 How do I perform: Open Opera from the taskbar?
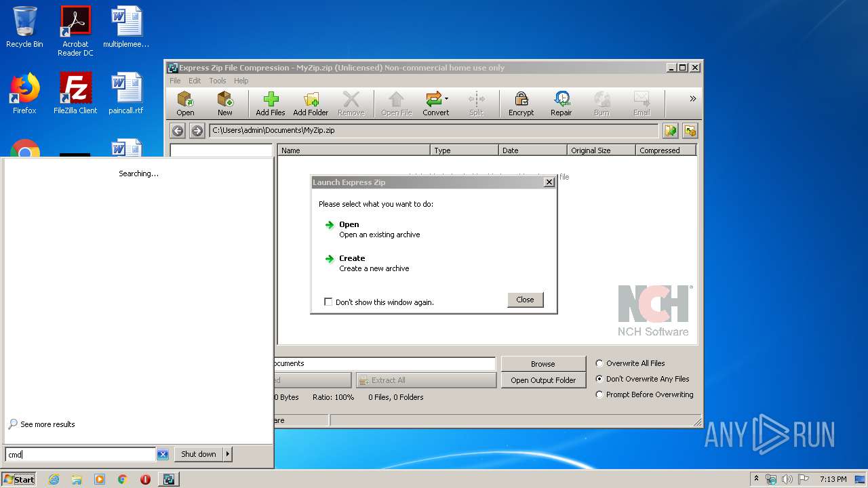click(145, 479)
